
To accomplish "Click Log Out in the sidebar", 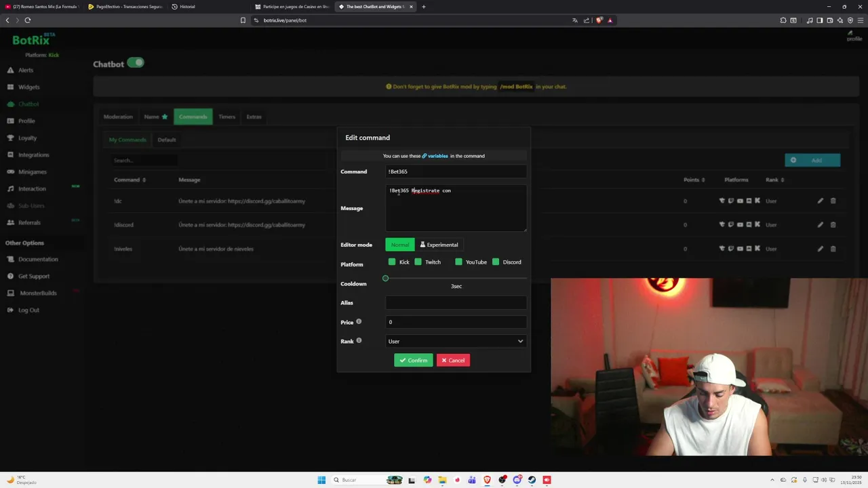I will tap(24, 310).
